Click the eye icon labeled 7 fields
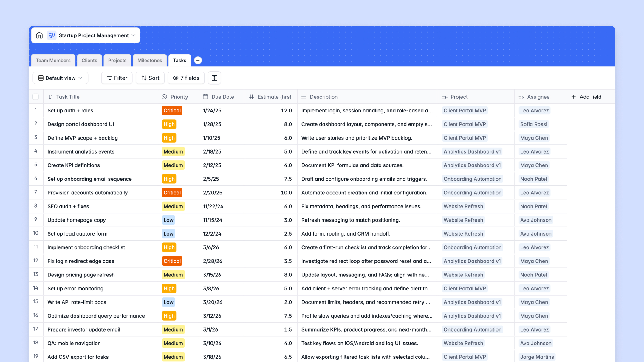This screenshot has width=644, height=362. tap(176, 78)
